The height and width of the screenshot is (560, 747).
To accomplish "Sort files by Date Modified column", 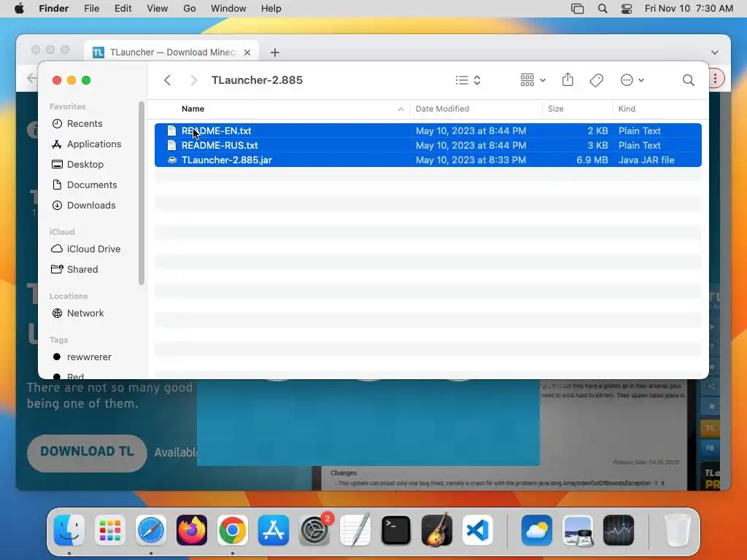I will 442,109.
